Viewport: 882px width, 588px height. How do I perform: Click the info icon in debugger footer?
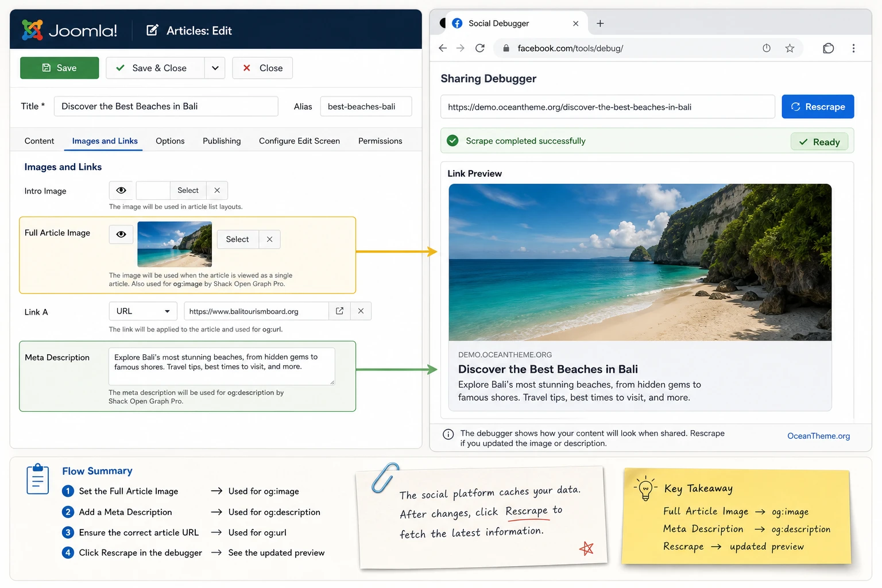point(448,435)
